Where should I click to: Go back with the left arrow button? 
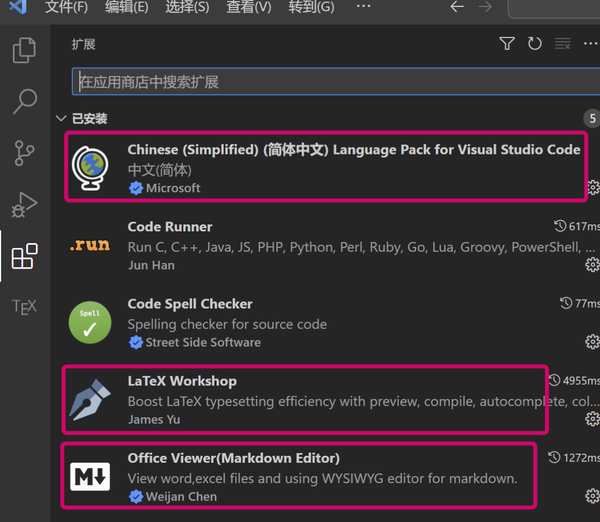457,7
